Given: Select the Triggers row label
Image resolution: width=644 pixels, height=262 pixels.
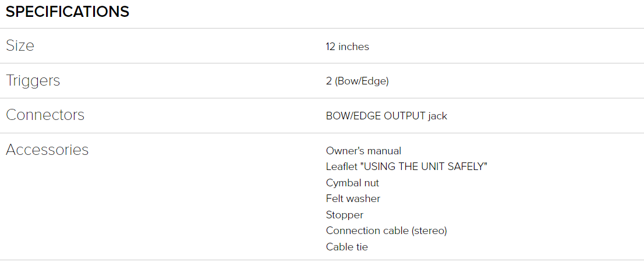Looking at the screenshot, I should click(x=33, y=80).
